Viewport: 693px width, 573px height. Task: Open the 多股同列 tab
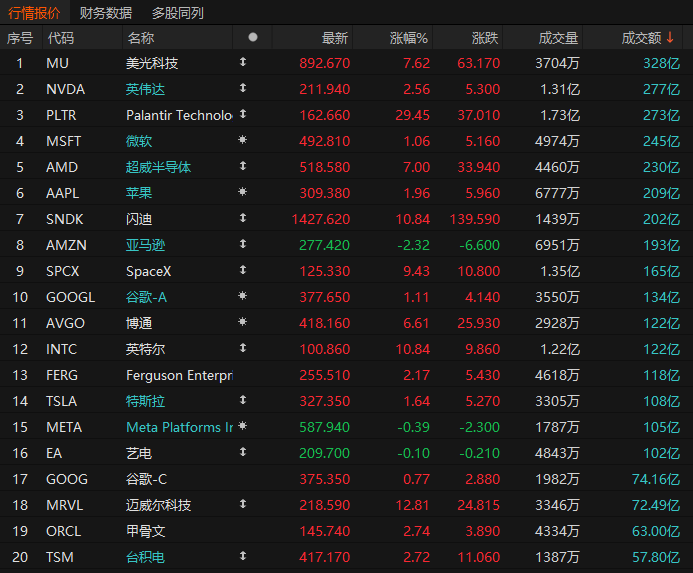coord(178,13)
